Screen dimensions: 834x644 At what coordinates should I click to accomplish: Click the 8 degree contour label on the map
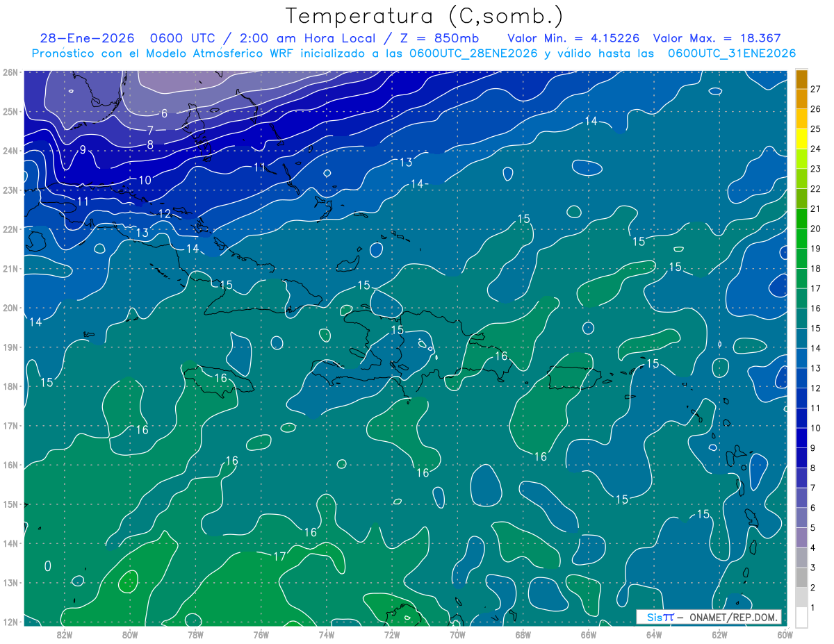point(150,145)
